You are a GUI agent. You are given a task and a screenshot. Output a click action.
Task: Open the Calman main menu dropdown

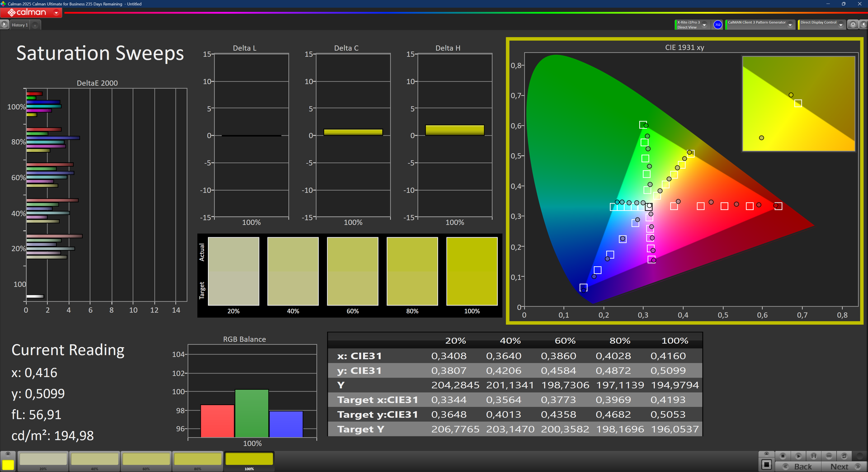click(57, 13)
